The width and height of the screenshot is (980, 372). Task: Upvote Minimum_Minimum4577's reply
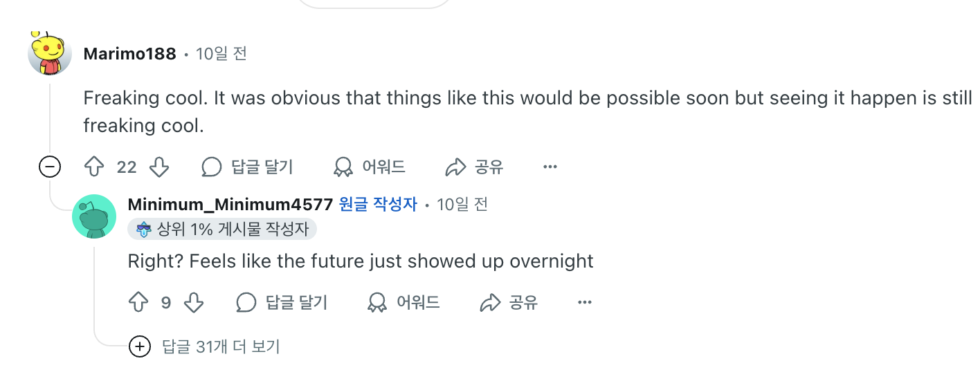tap(138, 302)
